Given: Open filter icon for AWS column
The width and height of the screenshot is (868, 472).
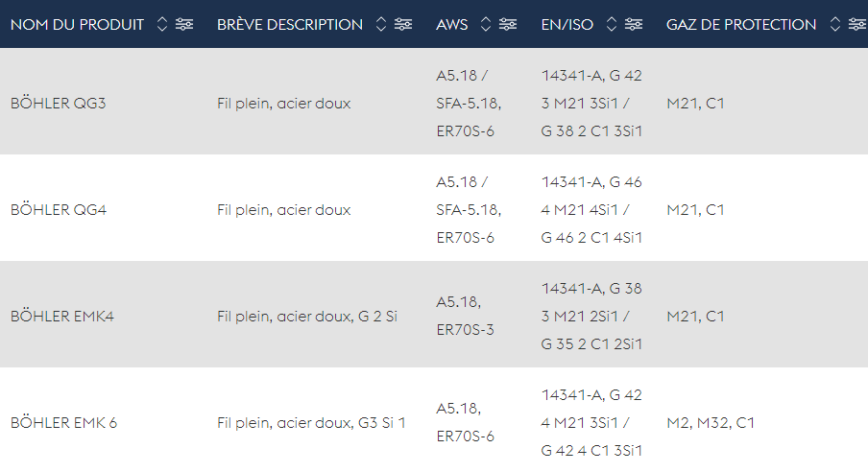Looking at the screenshot, I should pyautogui.click(x=508, y=24).
